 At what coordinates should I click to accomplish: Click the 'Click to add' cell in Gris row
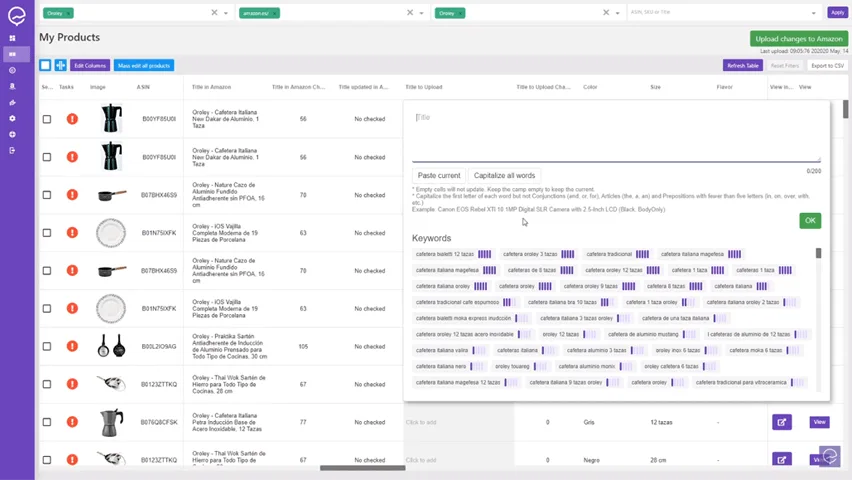(458, 422)
